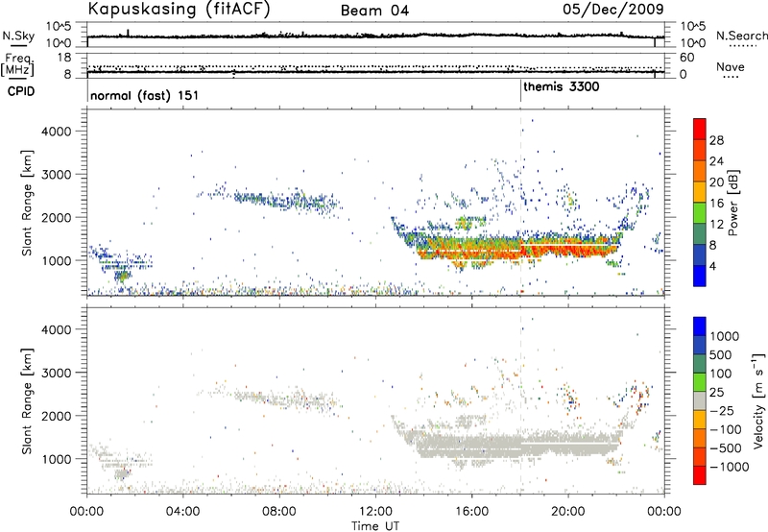Pick the red bottom segment of Velocity colorbar
The image size is (768, 532).
pos(700,475)
